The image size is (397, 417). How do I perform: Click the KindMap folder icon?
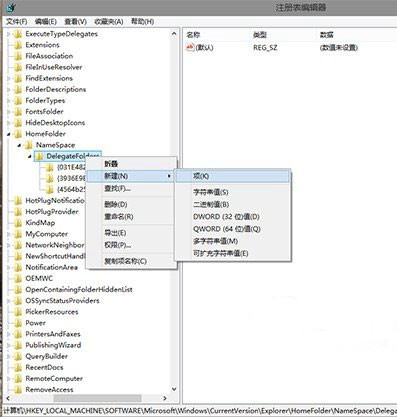pos(18,223)
